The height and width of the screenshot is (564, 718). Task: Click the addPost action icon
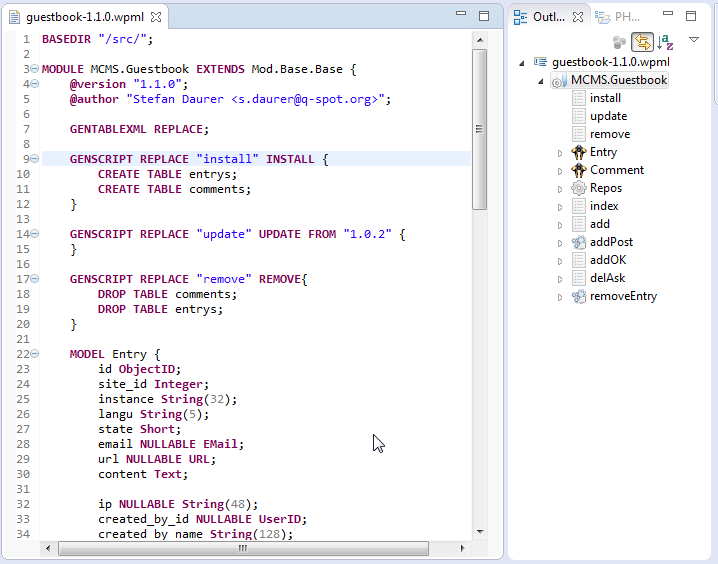579,242
